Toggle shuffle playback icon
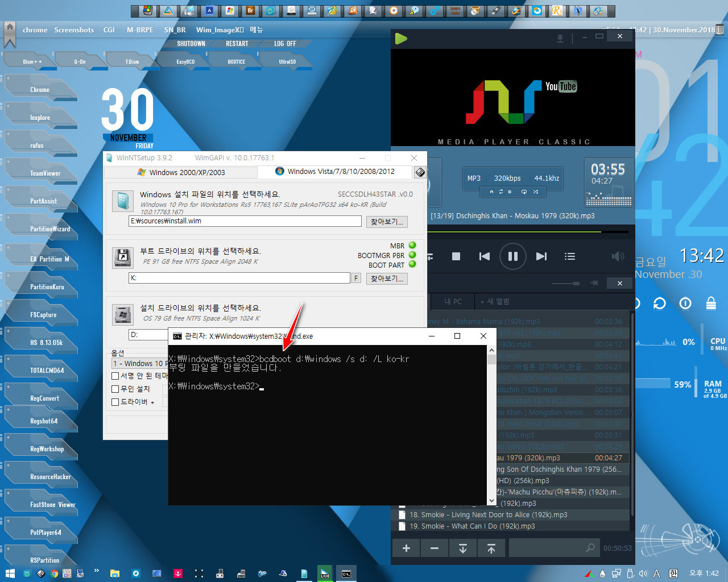The width and height of the screenshot is (728, 582). pos(536,192)
